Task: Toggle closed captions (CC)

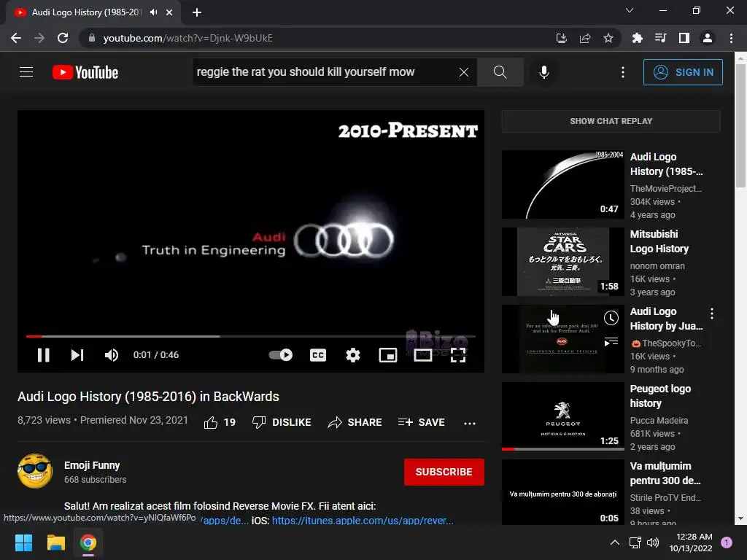Action: [x=318, y=355]
